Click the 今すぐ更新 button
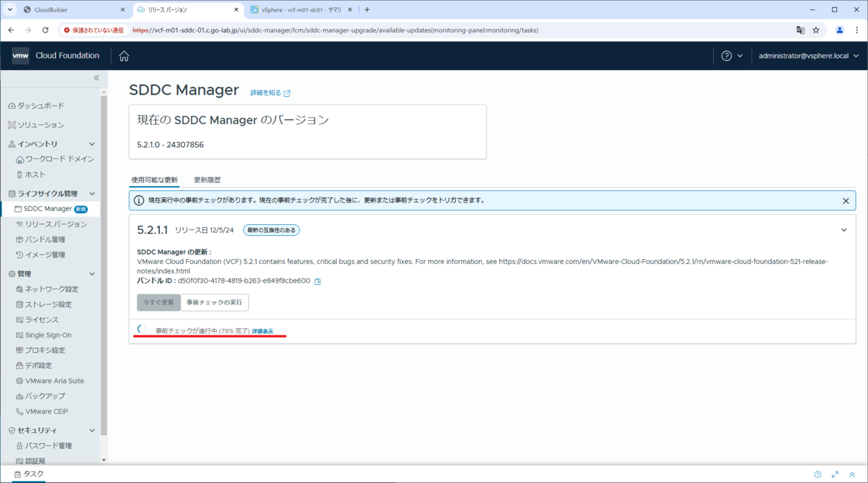868x483 pixels. 158,302
